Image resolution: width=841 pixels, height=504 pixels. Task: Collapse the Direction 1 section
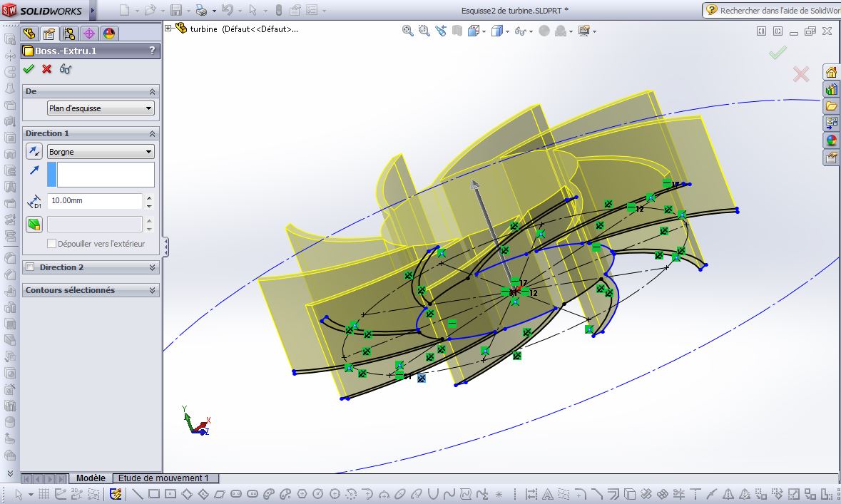(x=153, y=133)
